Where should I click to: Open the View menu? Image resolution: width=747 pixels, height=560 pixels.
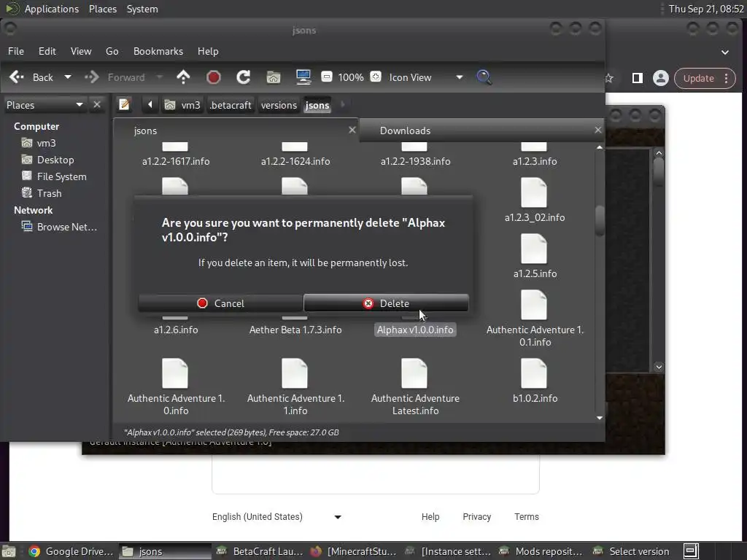tap(81, 51)
